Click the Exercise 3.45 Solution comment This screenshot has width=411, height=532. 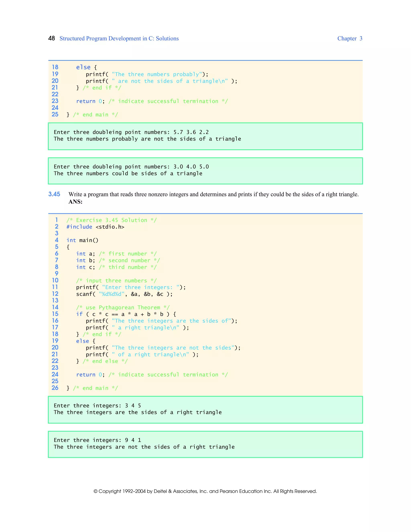112,220
